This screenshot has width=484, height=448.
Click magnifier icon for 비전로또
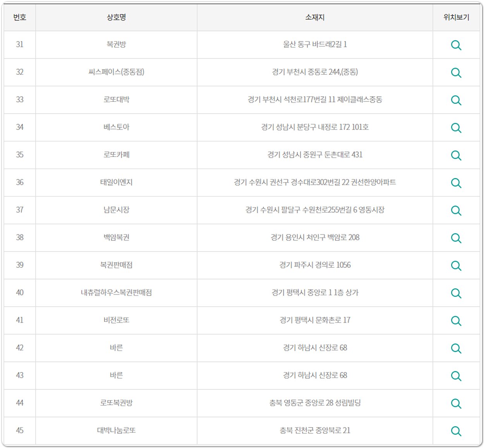click(456, 320)
